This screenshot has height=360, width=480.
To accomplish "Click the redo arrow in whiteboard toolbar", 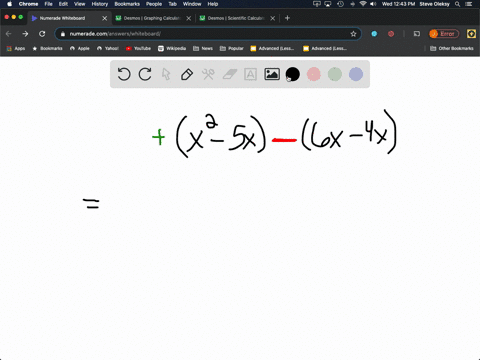I will [145, 74].
